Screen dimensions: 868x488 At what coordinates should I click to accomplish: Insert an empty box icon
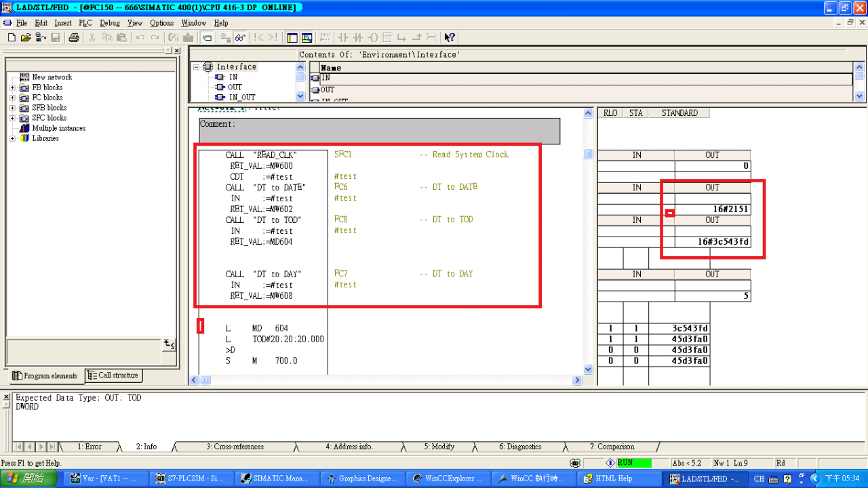[387, 37]
